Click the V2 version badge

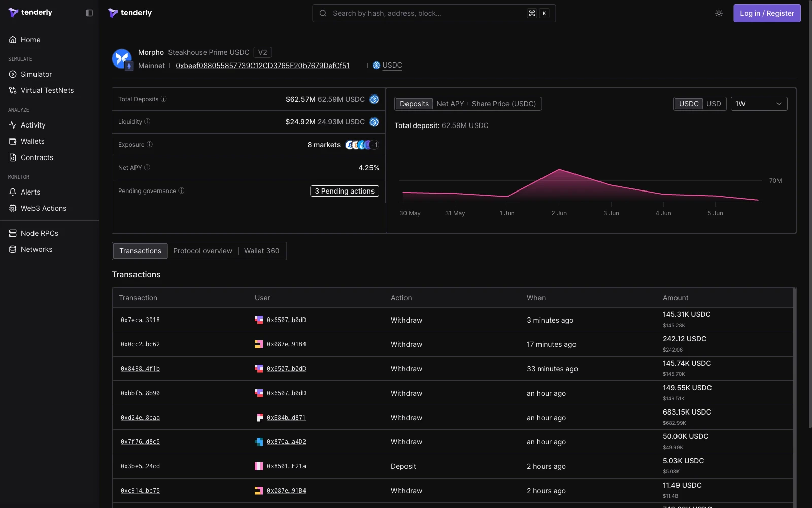[x=262, y=52]
